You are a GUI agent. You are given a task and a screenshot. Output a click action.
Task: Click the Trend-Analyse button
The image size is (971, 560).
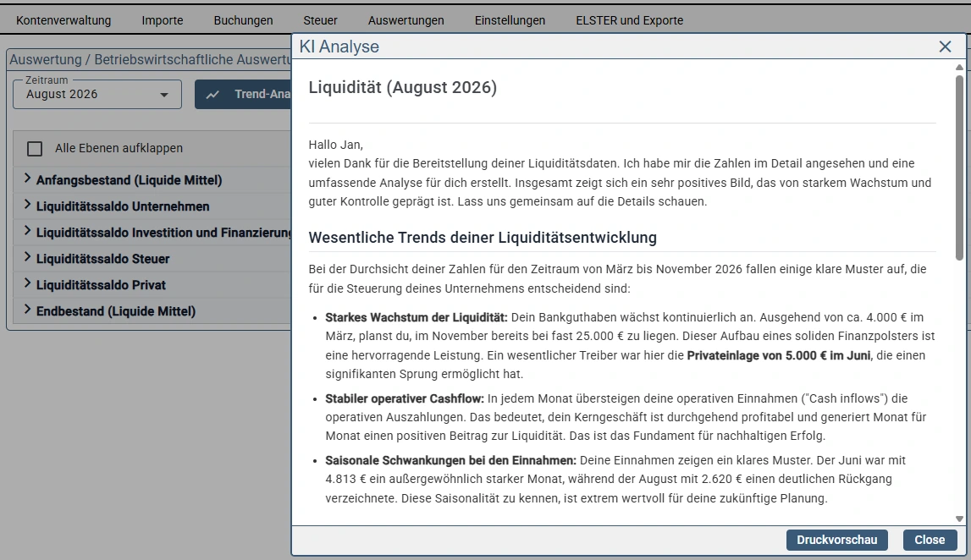point(243,95)
